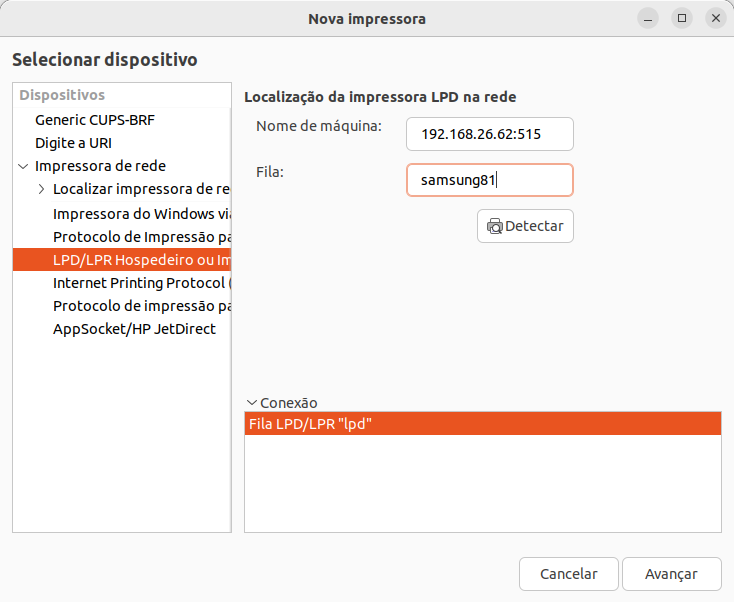Select Protocolo de impressão entry above AppSocket/HP JetDirect
Image resolution: width=734 pixels, height=602 pixels.
[140, 306]
